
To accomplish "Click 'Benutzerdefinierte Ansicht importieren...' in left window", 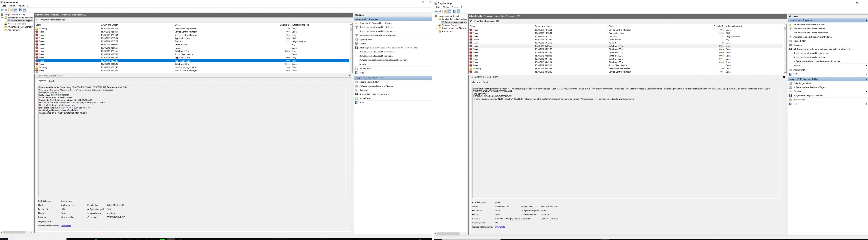I will coord(377,31).
